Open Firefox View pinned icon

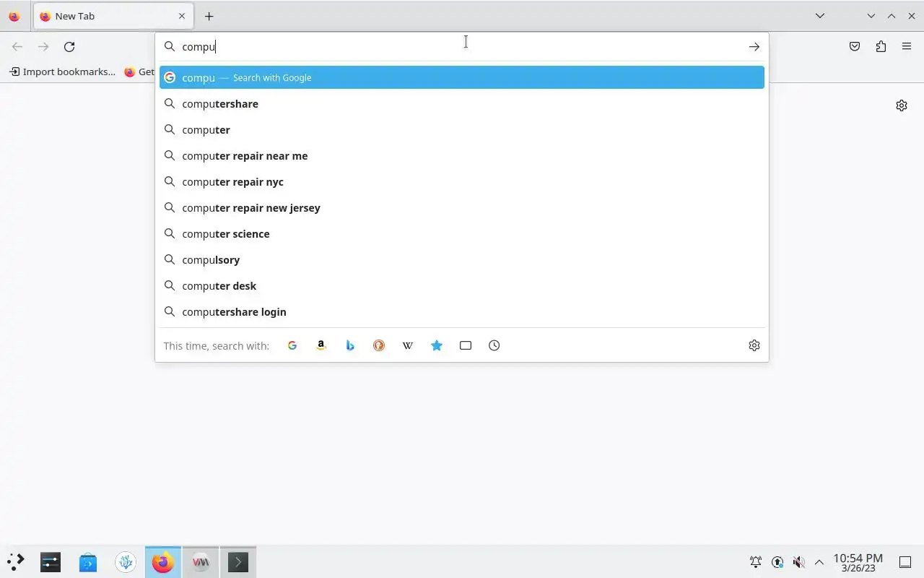coord(14,16)
